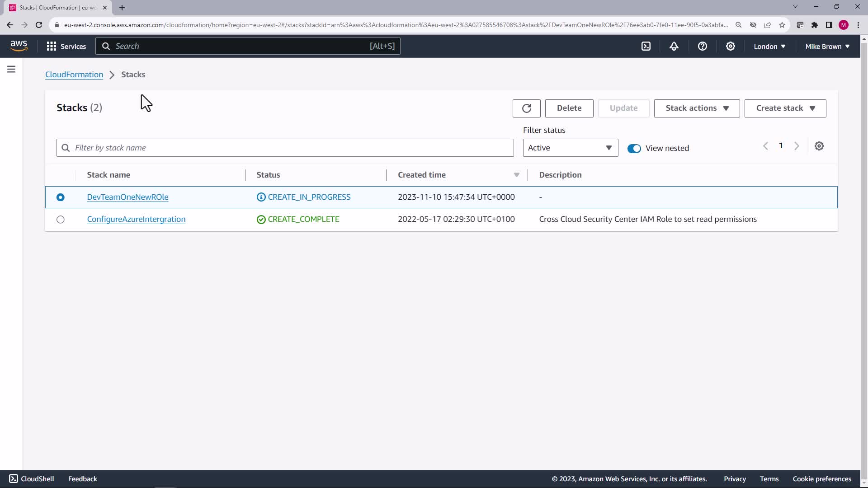Image resolution: width=868 pixels, height=488 pixels.
Task: Open the DevTeamOneNewROle stack link
Action: [127, 197]
